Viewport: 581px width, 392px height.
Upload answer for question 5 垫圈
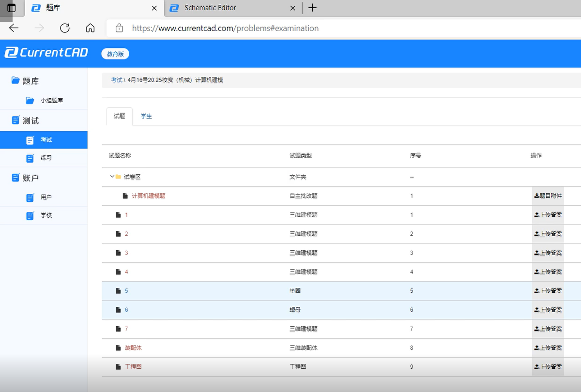click(548, 291)
